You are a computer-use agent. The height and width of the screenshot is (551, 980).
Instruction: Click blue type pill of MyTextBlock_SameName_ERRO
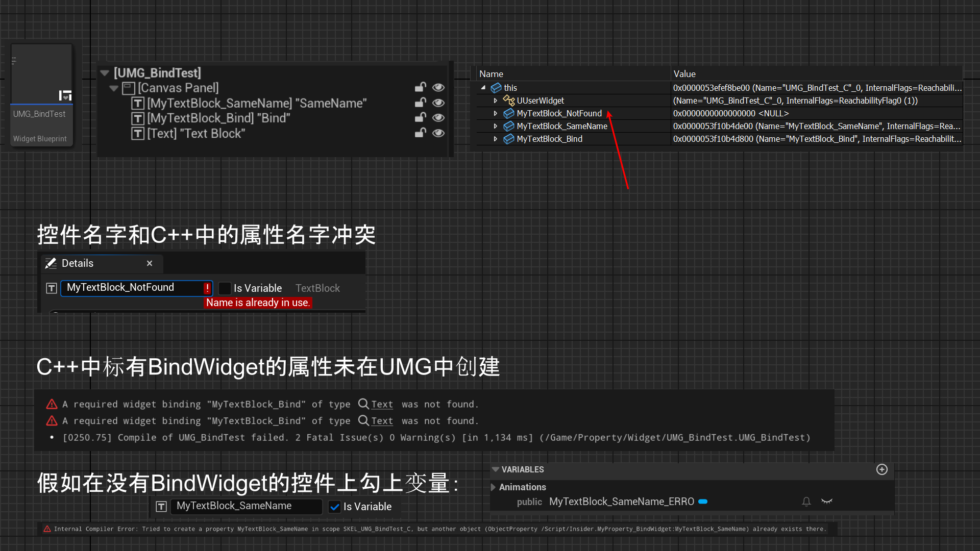(703, 502)
